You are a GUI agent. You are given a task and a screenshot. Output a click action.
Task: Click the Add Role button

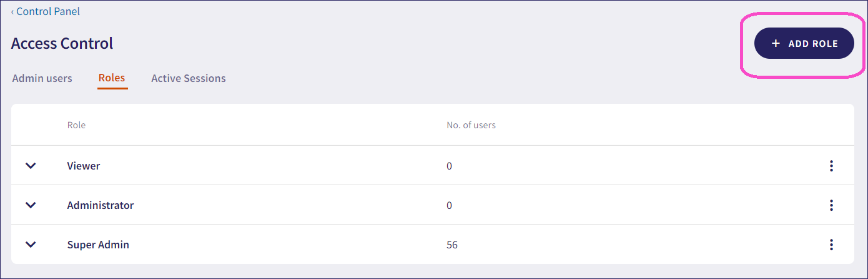(x=804, y=43)
